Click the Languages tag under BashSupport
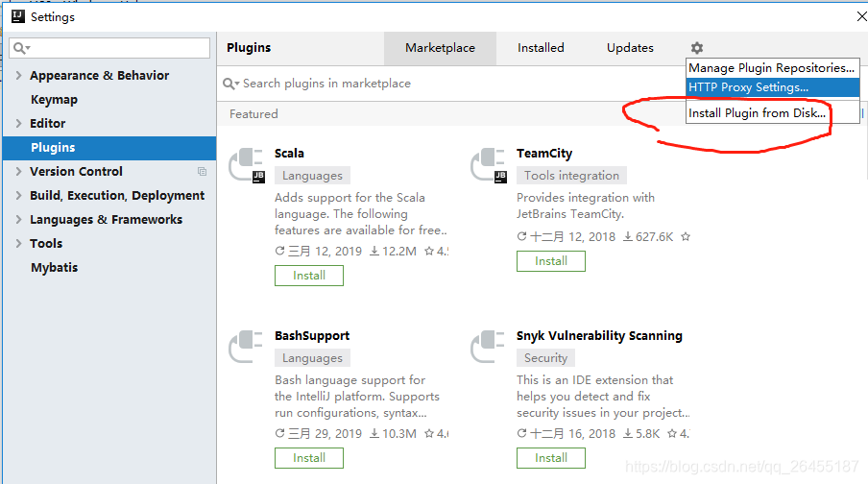 [x=312, y=358]
